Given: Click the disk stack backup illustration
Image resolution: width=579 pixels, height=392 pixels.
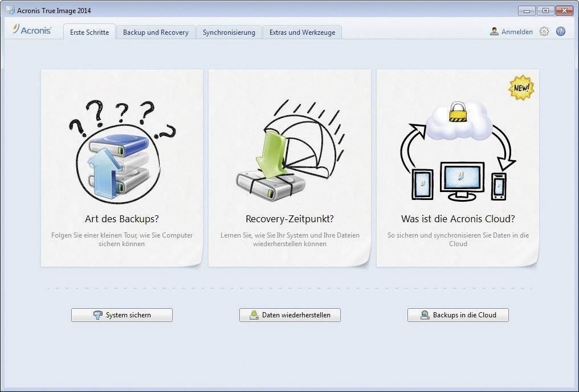Looking at the screenshot, I should [x=122, y=152].
